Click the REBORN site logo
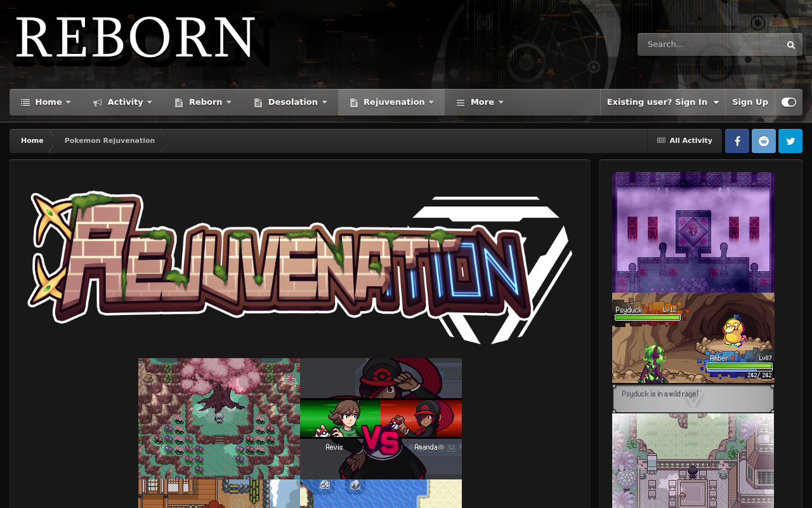 coord(135,39)
